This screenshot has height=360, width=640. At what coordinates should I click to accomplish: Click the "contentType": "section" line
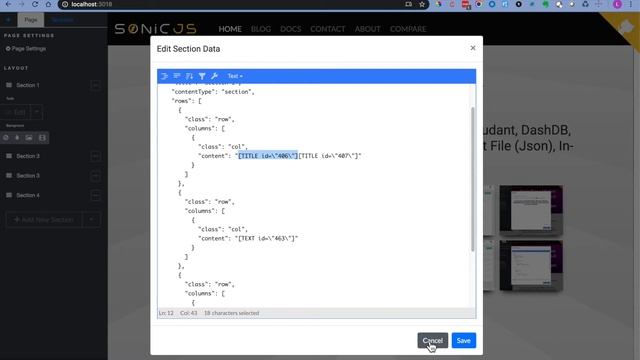pyautogui.click(x=213, y=92)
